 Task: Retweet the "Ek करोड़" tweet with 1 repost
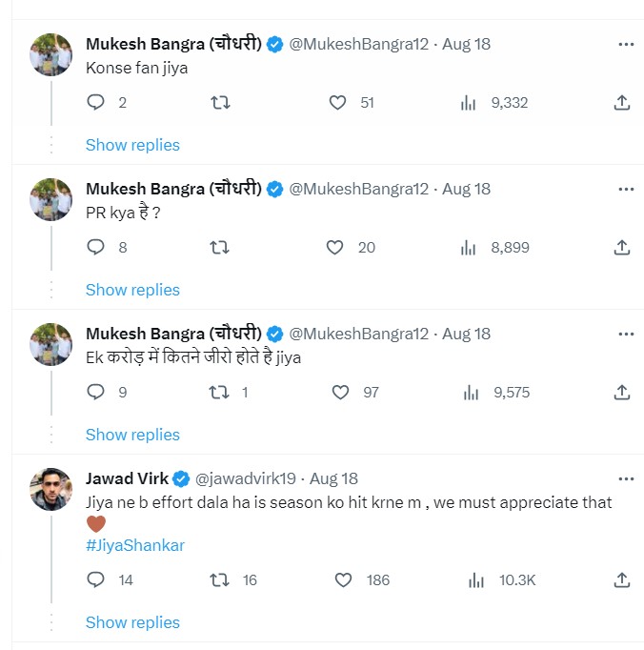[x=219, y=392]
